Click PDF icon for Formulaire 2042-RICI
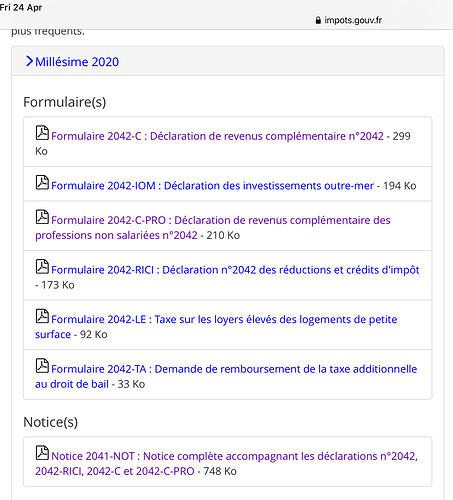The width and height of the screenshot is (453, 500). click(42, 266)
